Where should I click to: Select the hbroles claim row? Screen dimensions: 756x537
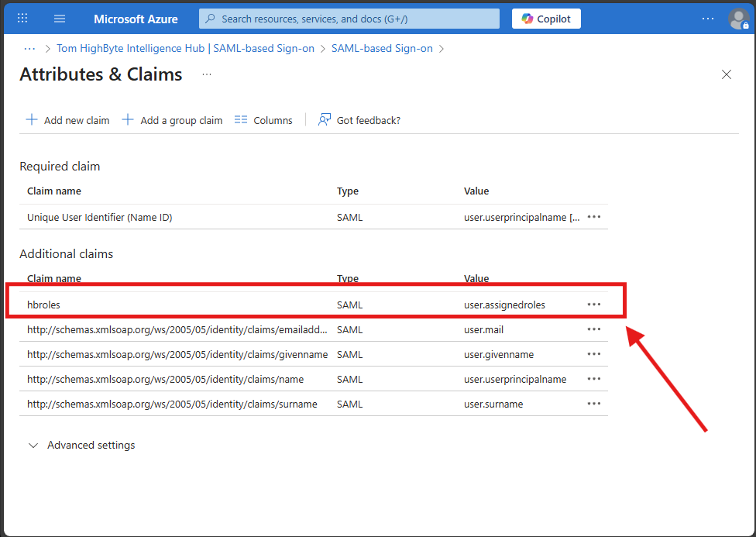[x=43, y=305]
